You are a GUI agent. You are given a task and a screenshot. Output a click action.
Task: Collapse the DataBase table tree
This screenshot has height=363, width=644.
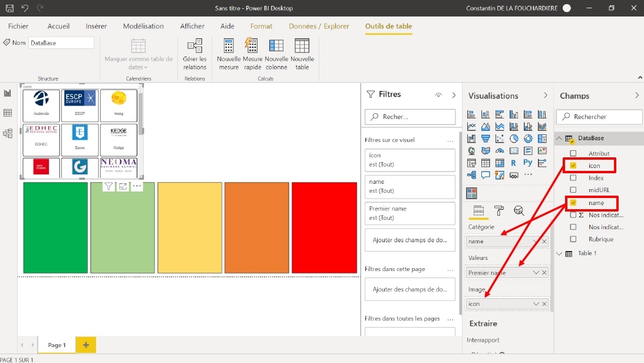tap(559, 138)
